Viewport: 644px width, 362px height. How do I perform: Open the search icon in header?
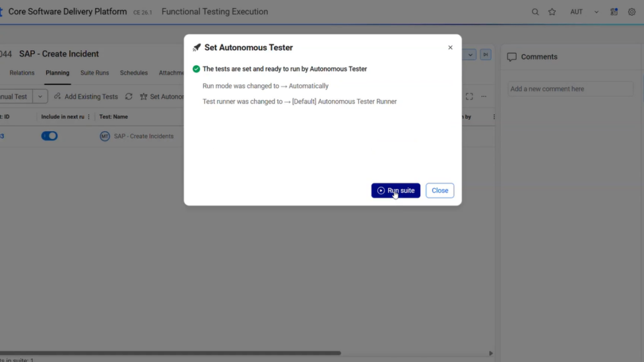[x=534, y=12]
